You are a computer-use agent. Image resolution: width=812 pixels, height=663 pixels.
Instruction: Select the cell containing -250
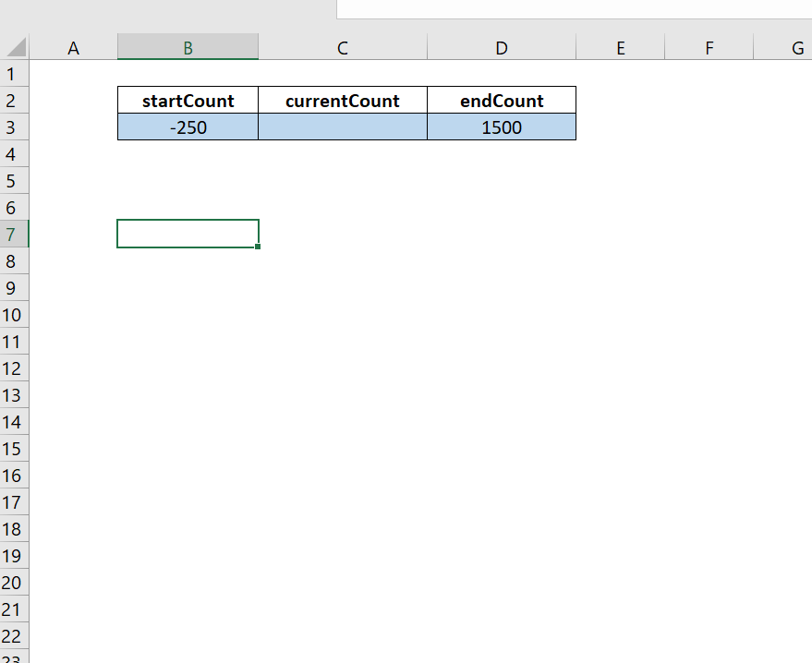coord(187,127)
